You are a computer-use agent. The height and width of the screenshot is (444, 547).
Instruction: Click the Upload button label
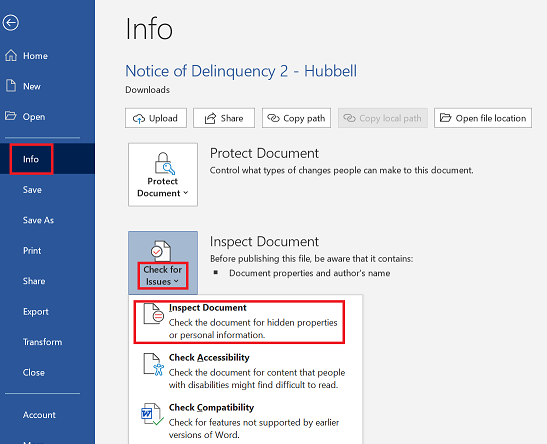click(x=163, y=119)
